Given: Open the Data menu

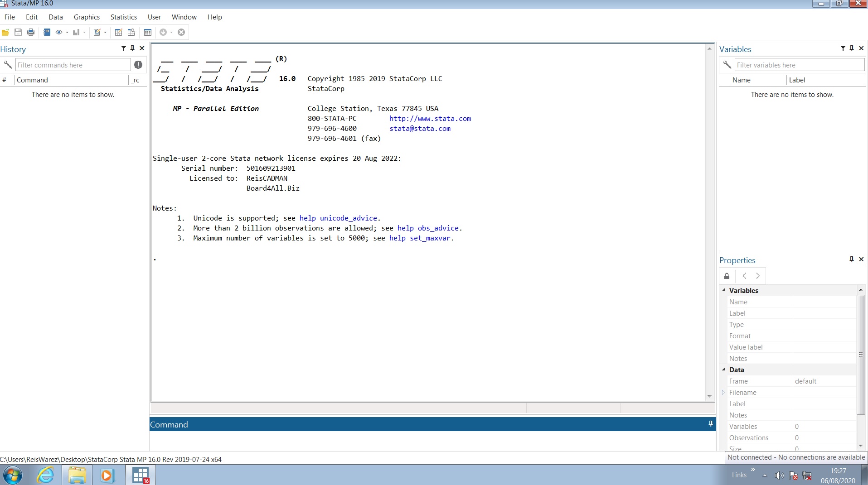Looking at the screenshot, I should pos(56,17).
